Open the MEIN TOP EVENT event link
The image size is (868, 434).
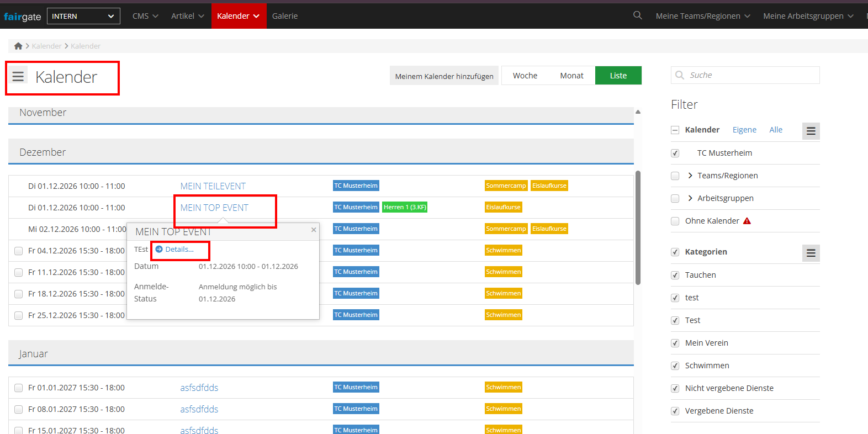[214, 208]
